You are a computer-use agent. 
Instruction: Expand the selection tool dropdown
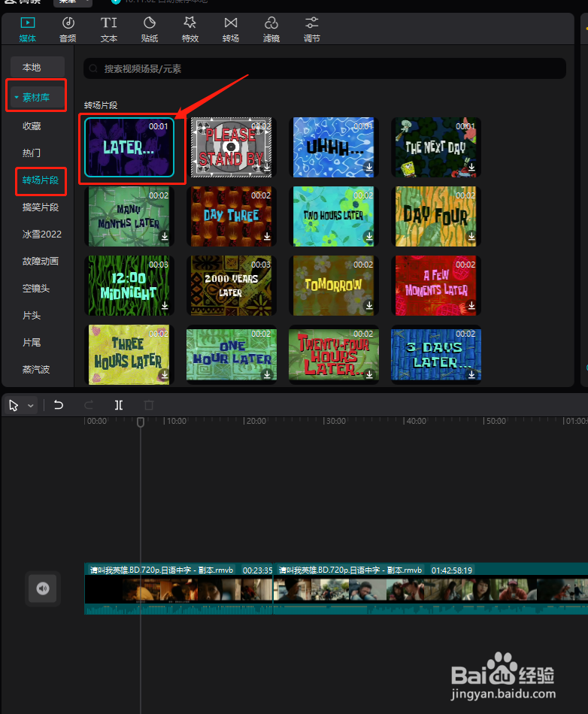click(x=31, y=405)
